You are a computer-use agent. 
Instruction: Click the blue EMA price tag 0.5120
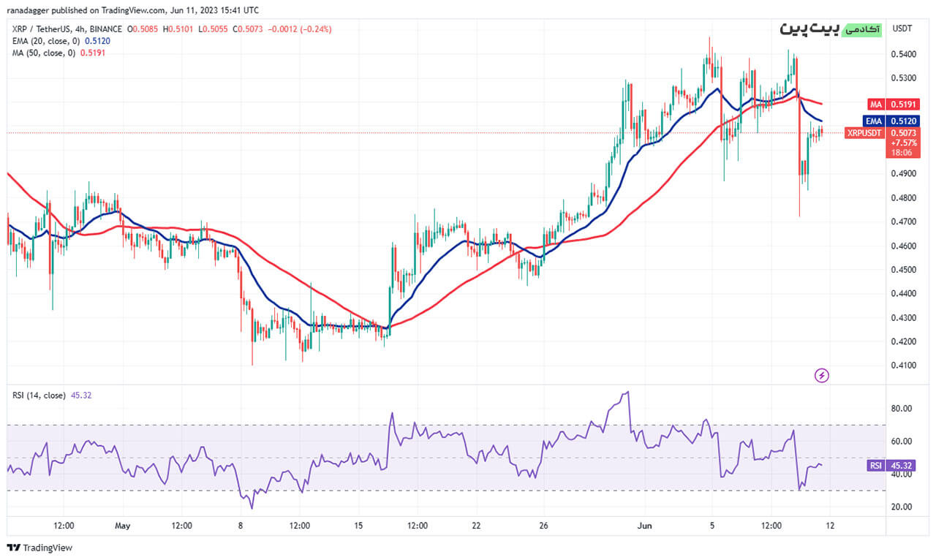coord(887,121)
